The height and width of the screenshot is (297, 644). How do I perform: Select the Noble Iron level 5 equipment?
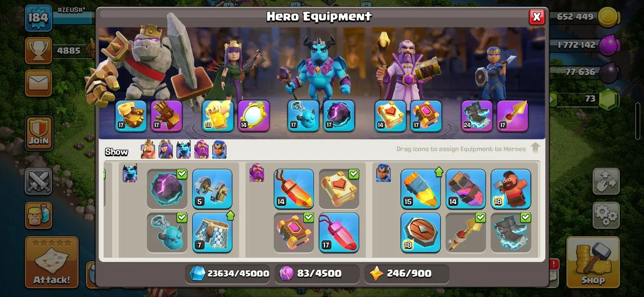(x=212, y=189)
